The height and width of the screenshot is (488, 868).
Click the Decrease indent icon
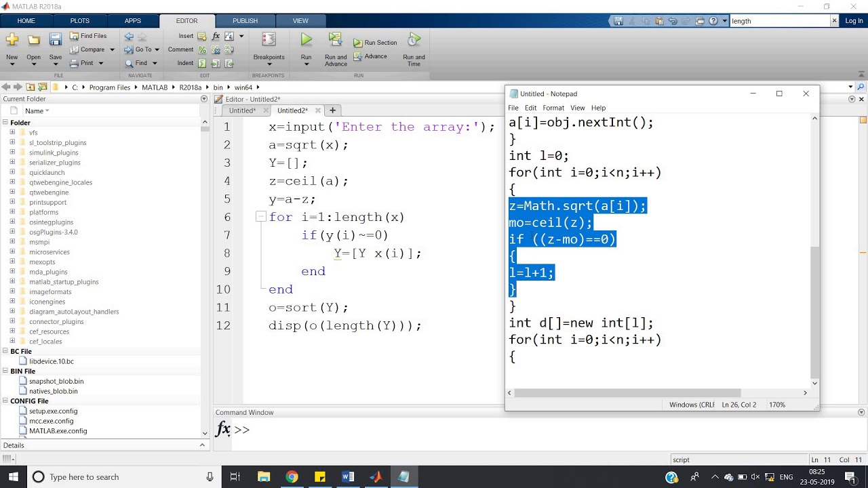229,63
